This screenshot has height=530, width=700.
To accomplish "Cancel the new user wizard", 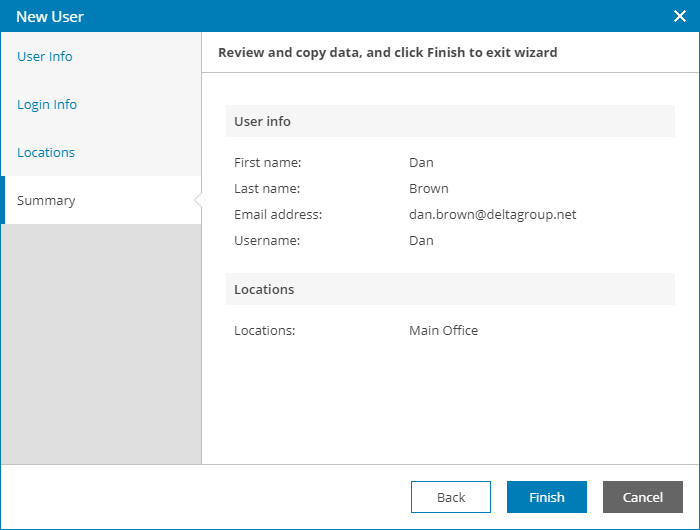I will pyautogui.click(x=643, y=497).
